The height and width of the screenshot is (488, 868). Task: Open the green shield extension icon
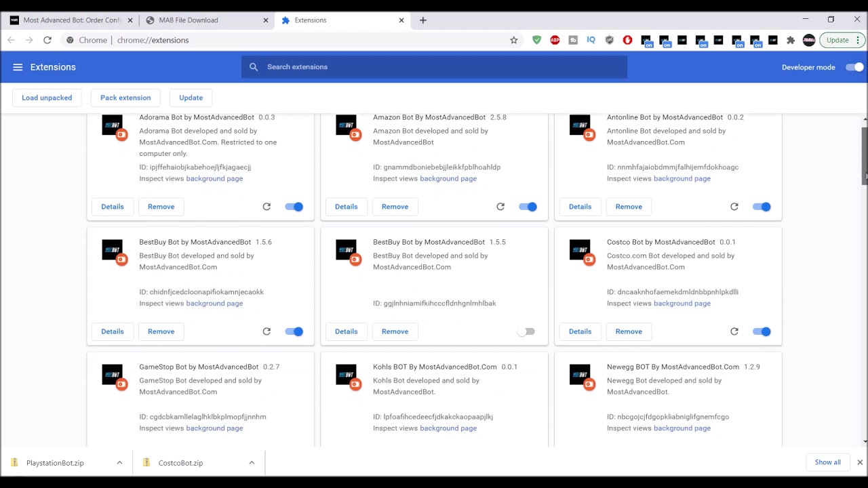pyautogui.click(x=537, y=40)
